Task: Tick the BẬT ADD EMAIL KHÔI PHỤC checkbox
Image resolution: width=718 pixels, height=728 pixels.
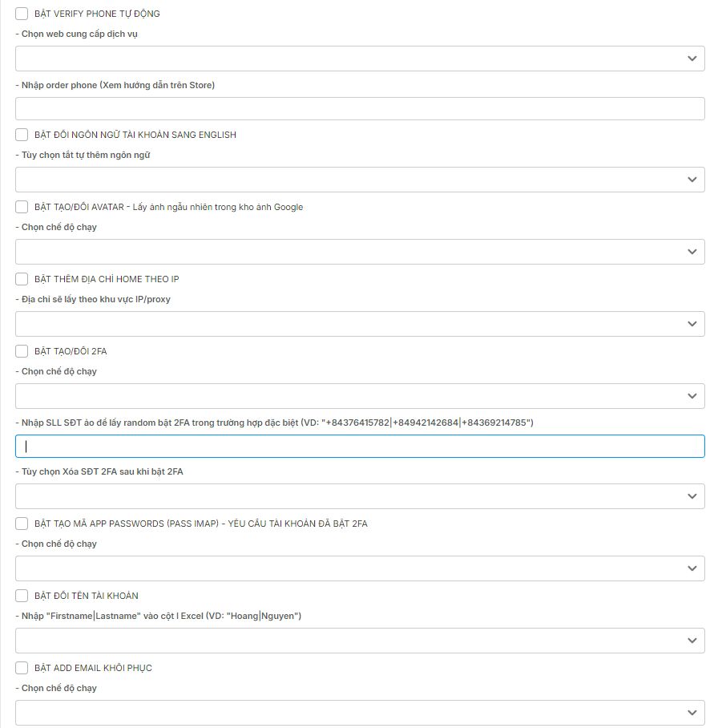Action: point(22,668)
